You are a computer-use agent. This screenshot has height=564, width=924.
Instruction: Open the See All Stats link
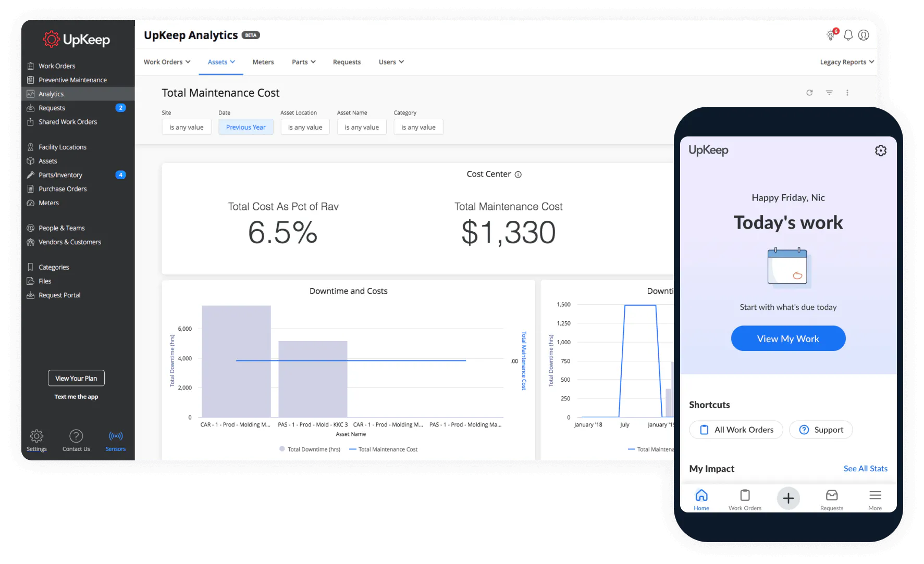point(866,469)
